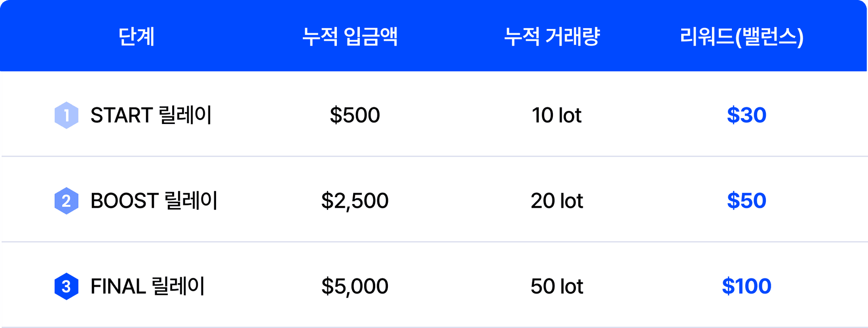Select the 10 lot trading volume
Viewport: 868px width, 328px height.
[557, 115]
